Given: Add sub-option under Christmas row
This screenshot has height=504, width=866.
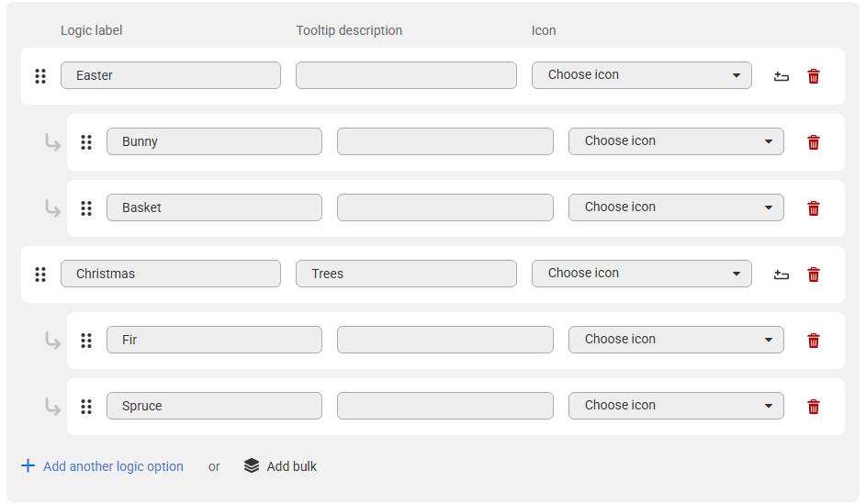Looking at the screenshot, I should tap(781, 274).
